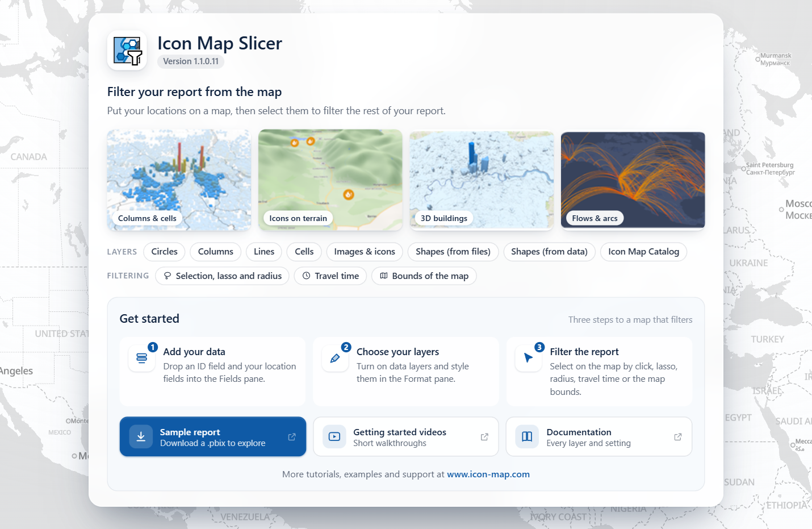Screen dimensions: 812x529
Task: Download the Sample report .pbix
Action: click(x=213, y=437)
